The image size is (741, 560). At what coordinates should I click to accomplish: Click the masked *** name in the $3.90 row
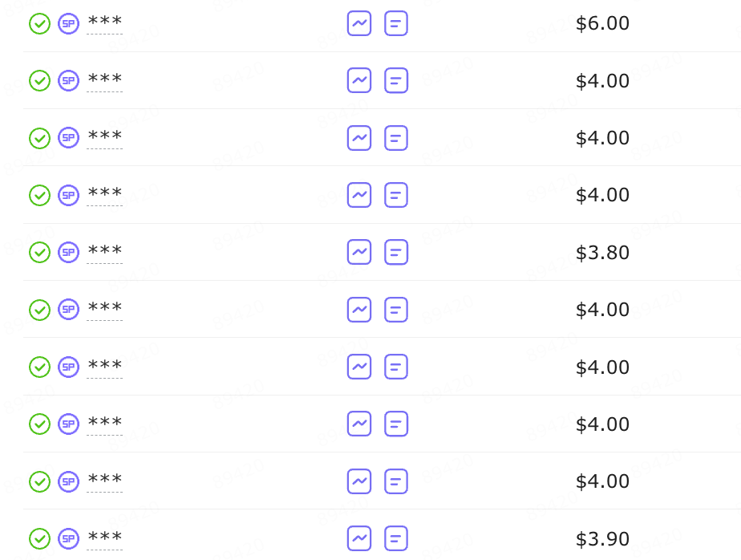click(105, 538)
